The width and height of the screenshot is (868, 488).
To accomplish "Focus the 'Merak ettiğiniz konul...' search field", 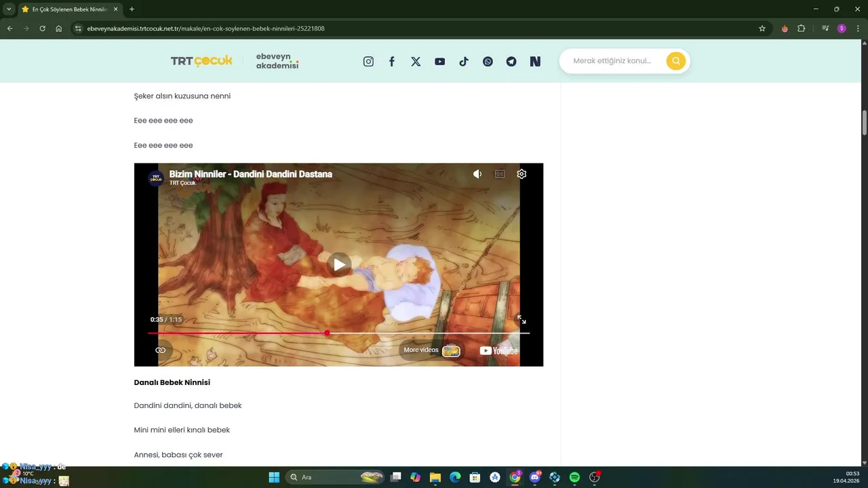I will pos(612,61).
